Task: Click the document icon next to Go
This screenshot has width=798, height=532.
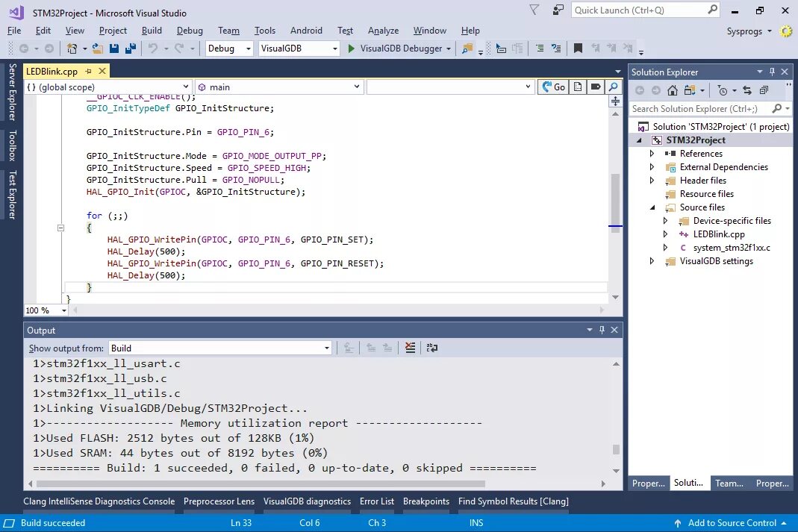Action: coord(578,87)
